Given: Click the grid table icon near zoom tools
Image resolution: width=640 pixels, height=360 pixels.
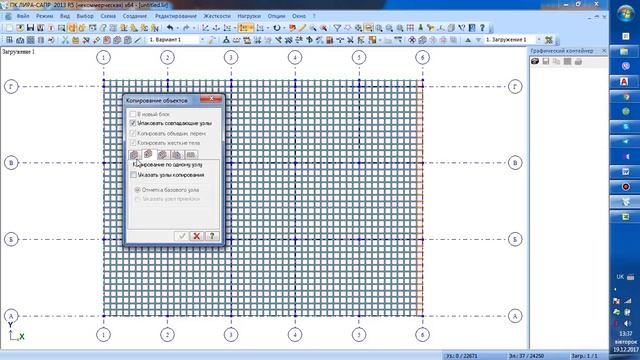Looking at the screenshot, I should [x=410, y=28].
